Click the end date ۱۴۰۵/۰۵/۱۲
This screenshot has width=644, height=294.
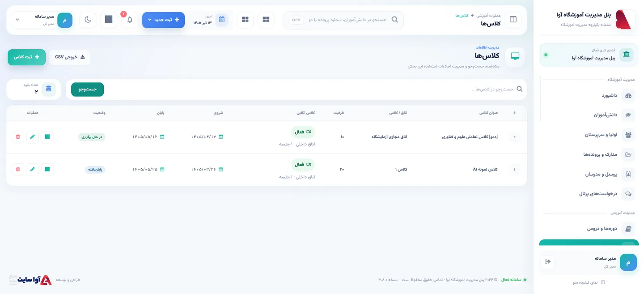click(x=145, y=137)
